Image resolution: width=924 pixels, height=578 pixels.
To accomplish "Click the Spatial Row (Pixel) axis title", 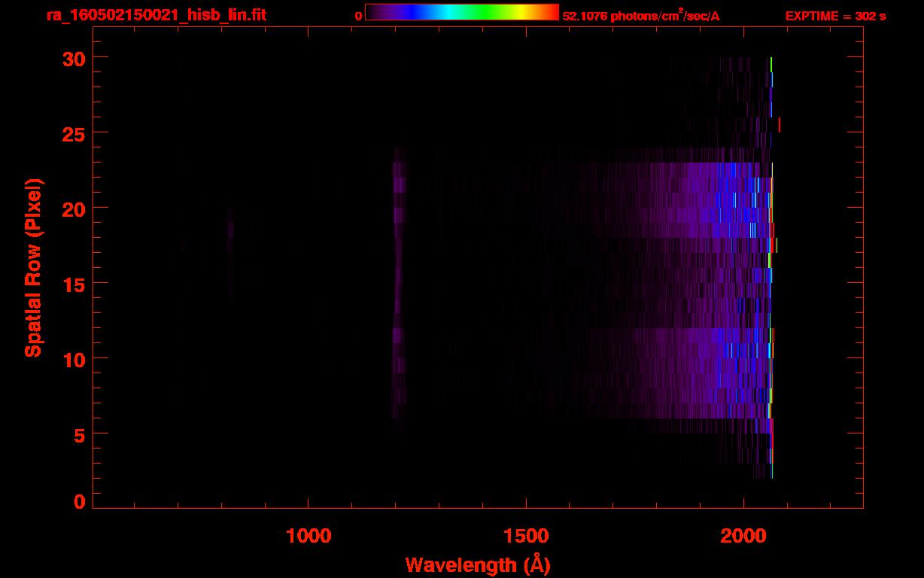I will pyautogui.click(x=33, y=267).
